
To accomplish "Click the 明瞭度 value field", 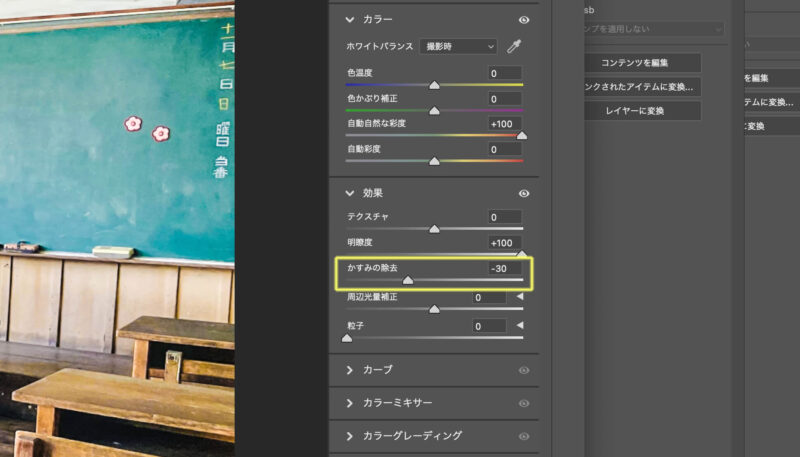I will point(505,243).
